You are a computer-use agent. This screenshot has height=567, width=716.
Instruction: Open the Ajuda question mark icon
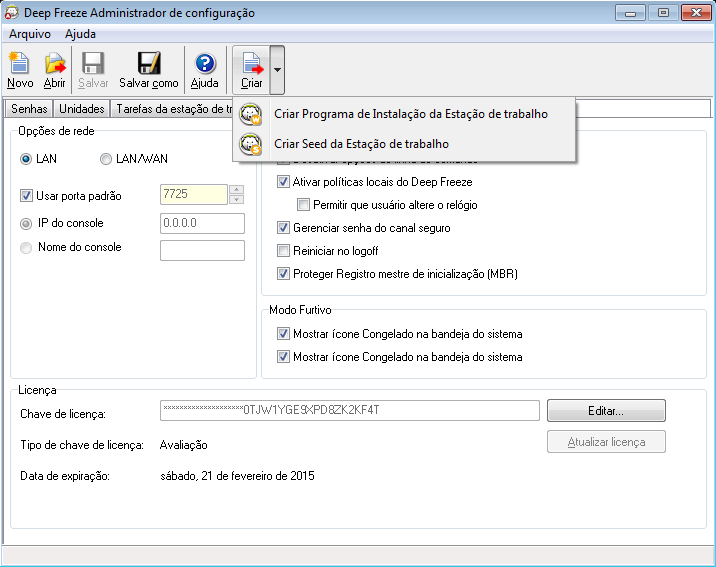click(205, 63)
